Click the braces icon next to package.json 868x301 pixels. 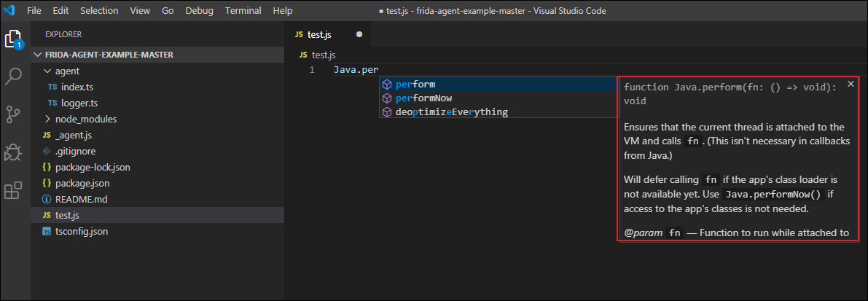click(x=47, y=183)
